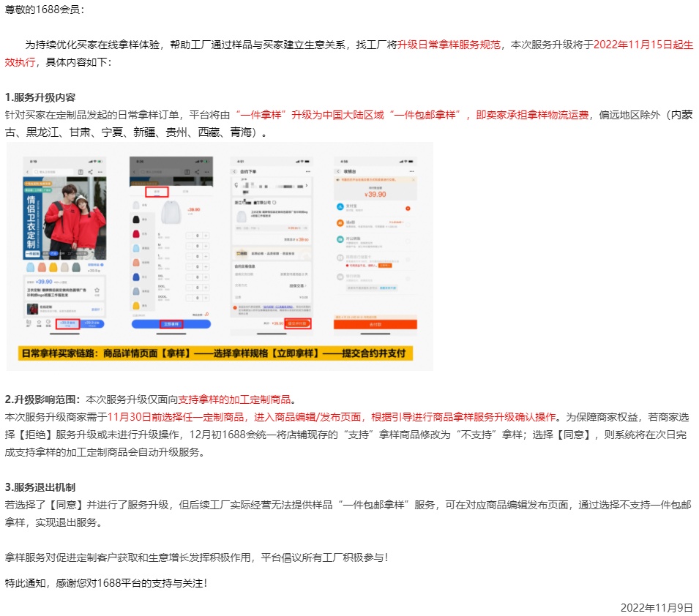Tap the orange 诚e赊 payment icon

(340, 222)
